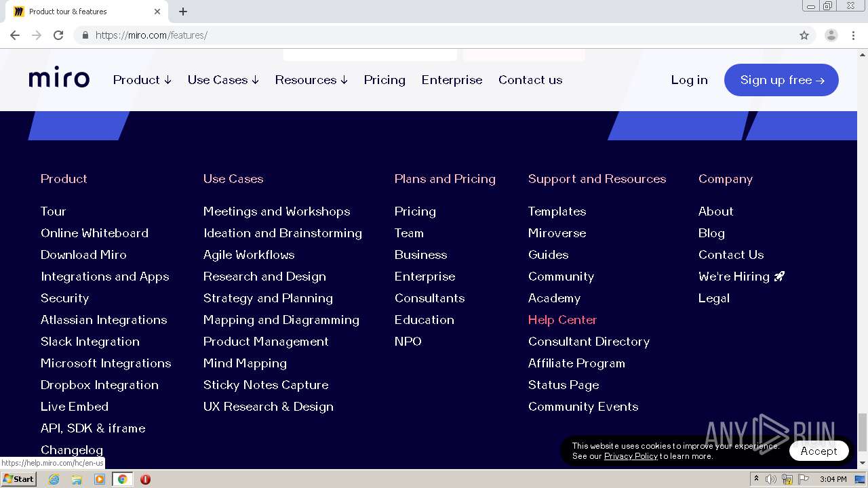The image size is (868, 488).
Task: Open Integrations and Apps link
Action: pyautogui.click(x=105, y=277)
